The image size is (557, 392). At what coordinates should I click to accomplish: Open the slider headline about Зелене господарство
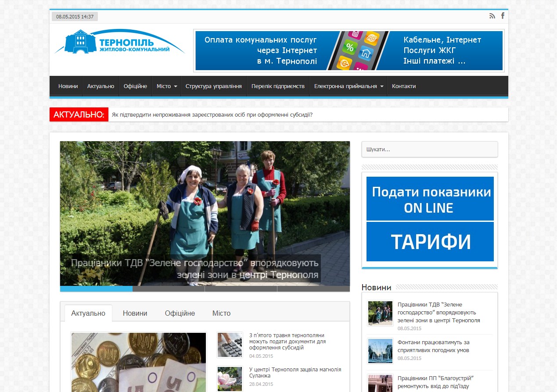194,269
